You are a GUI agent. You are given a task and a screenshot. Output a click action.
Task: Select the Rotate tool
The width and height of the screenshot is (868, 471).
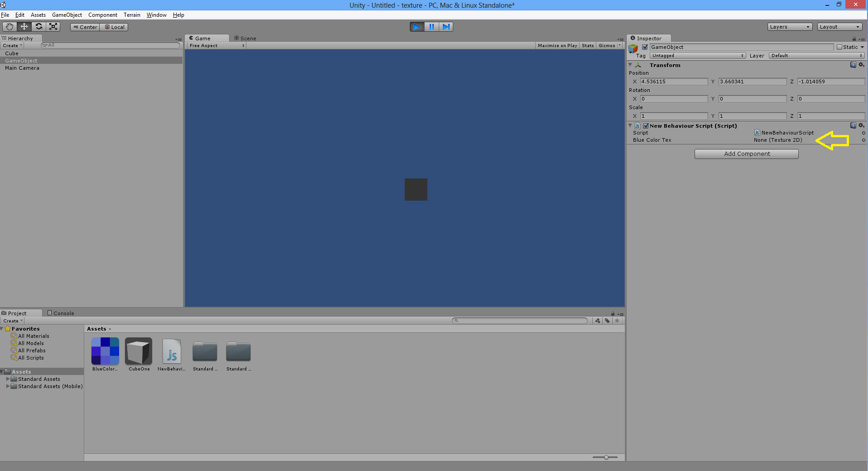pyautogui.click(x=38, y=27)
